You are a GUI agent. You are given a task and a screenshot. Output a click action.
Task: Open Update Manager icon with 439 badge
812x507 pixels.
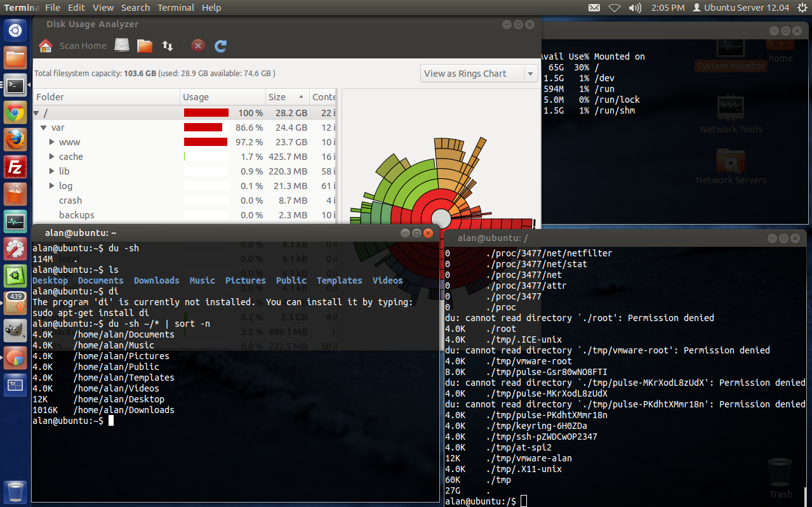15,304
